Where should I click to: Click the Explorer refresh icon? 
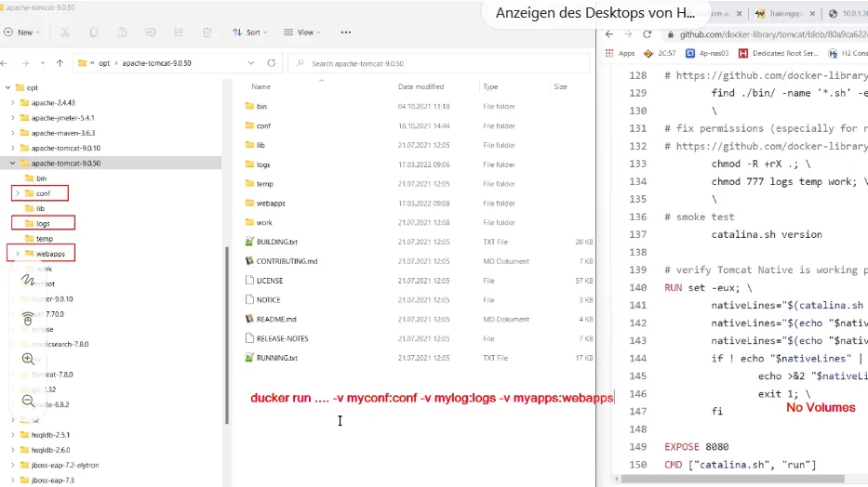(272, 63)
